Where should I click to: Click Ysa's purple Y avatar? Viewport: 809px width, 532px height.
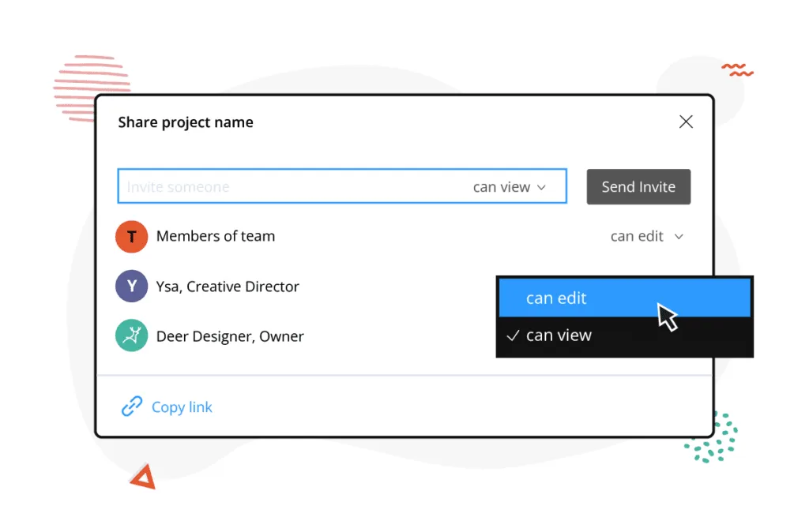(x=132, y=287)
